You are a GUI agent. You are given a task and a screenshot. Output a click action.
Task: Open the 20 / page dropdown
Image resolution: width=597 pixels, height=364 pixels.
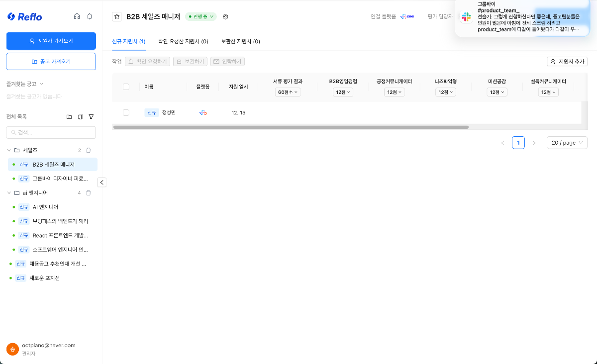tap(567, 143)
